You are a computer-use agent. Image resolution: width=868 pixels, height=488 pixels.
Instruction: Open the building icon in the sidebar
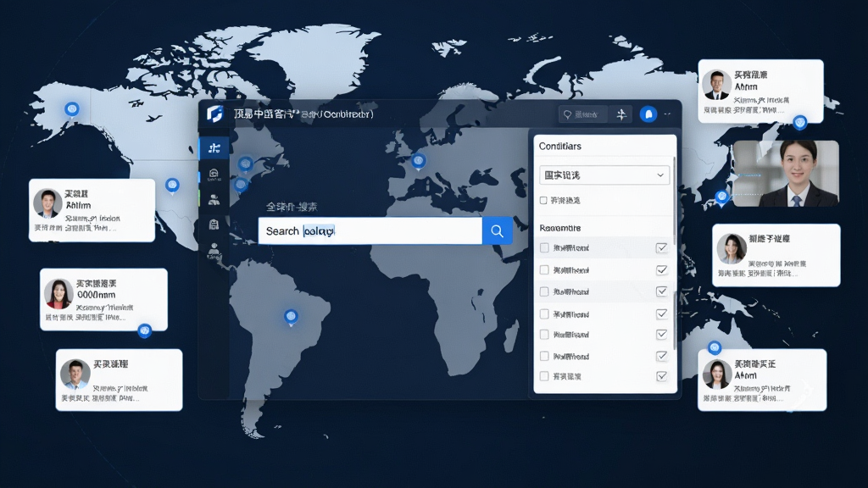pyautogui.click(x=214, y=224)
